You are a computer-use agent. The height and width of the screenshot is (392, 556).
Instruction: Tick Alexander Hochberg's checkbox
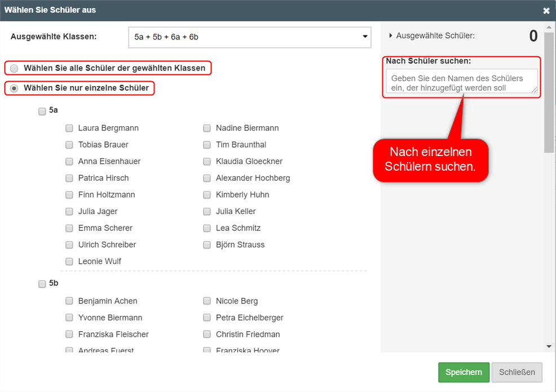tap(207, 179)
